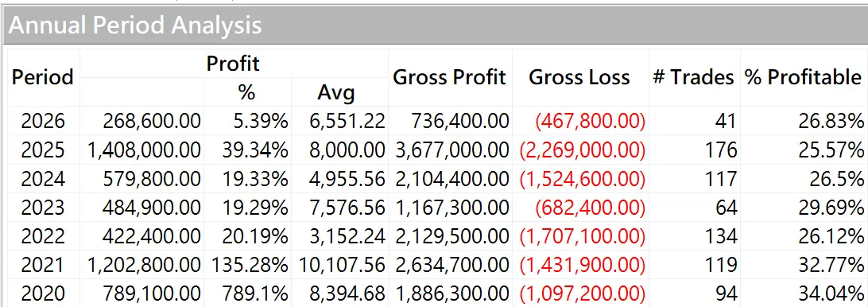868x307 pixels.
Task: Click the 19.33% profit percentage
Action: pos(255,179)
